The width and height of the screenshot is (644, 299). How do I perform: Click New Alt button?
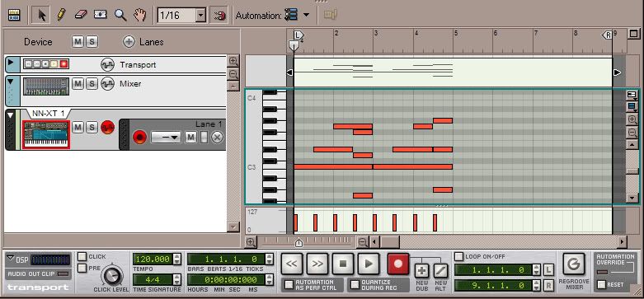point(440,271)
